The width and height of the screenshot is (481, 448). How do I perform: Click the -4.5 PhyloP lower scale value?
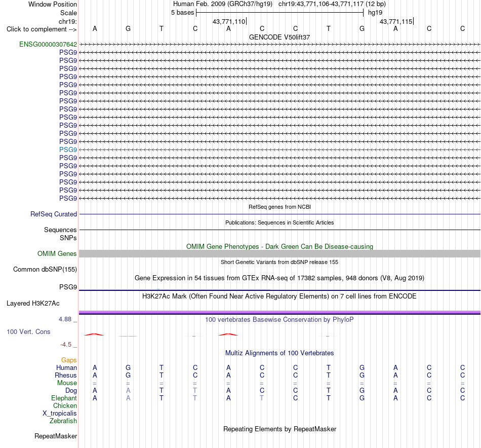(66, 345)
